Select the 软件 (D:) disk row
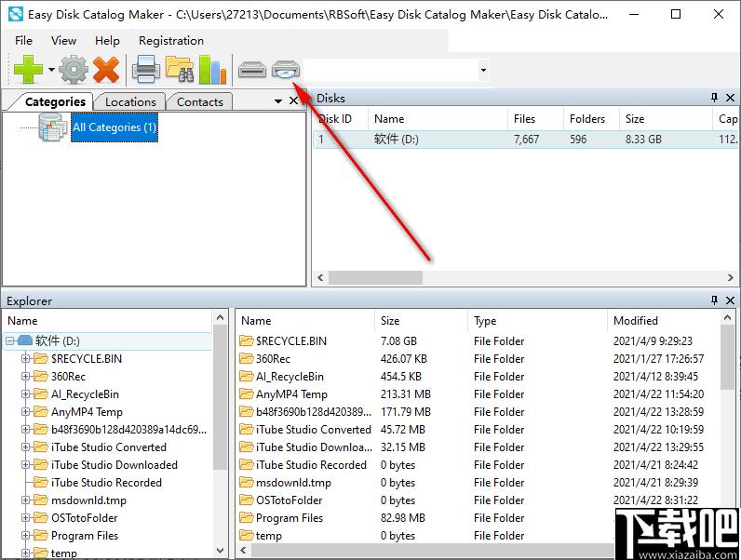This screenshot has height=560, width=741. (x=526, y=140)
